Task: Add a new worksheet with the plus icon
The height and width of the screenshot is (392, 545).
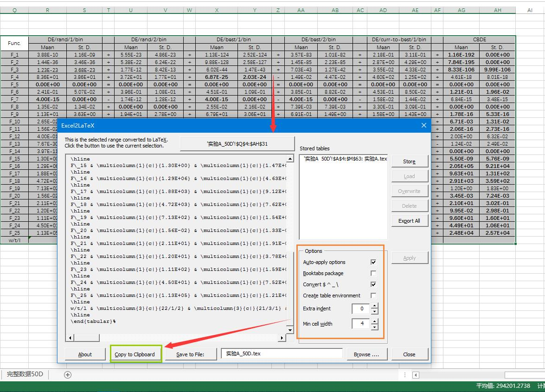Action: [x=68, y=375]
